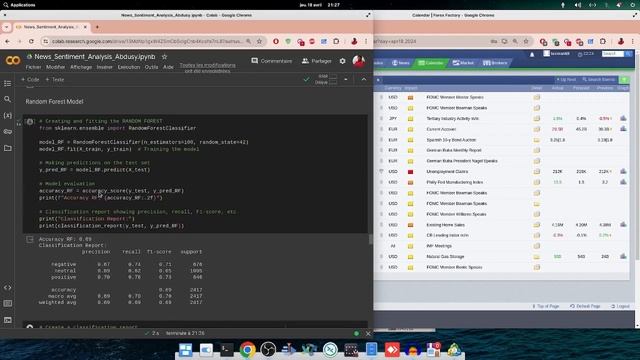
Task: Click the green filter button in calendar header
Action: 624,79
